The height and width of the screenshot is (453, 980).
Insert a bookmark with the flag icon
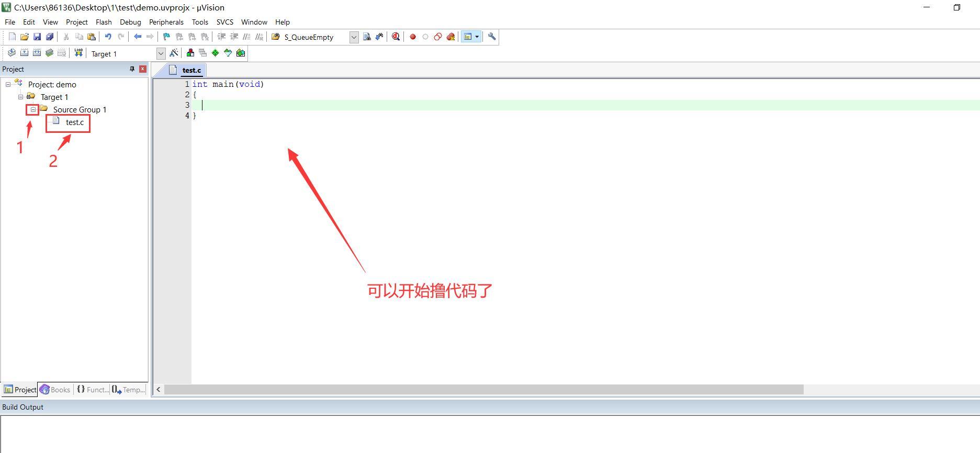click(167, 37)
